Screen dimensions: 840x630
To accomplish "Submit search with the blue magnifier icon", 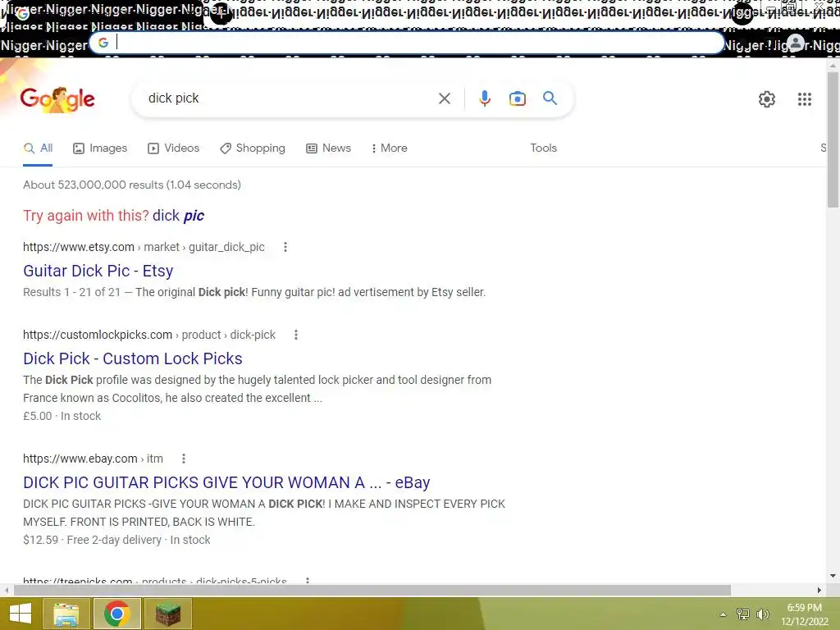I will [550, 98].
